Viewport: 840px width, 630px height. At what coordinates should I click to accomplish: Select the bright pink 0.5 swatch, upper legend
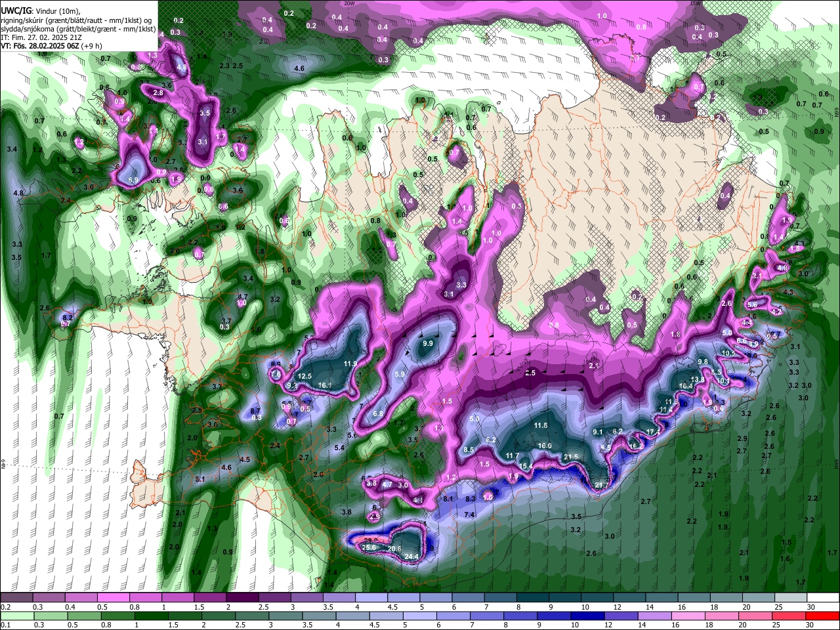click(x=113, y=598)
